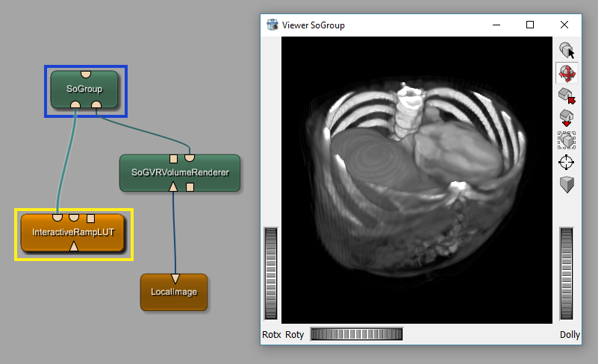Click the Rotx vertical thumbwheel
This screenshot has width=598, height=364.
click(x=270, y=274)
